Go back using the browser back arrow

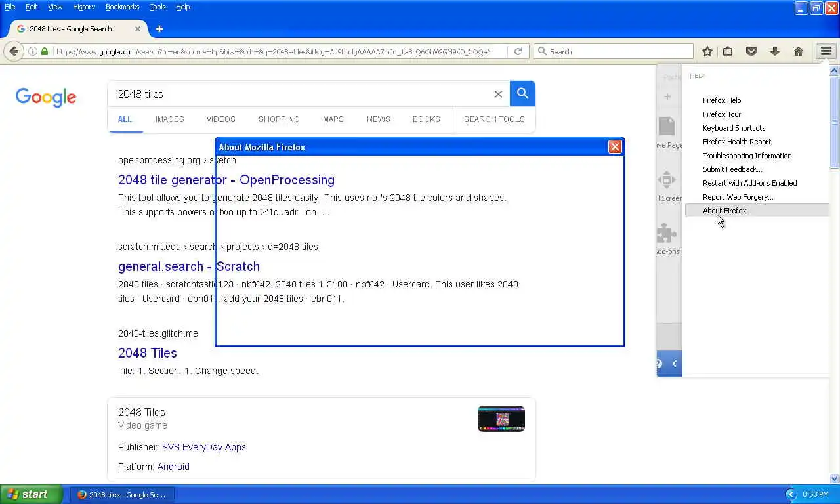point(14,51)
